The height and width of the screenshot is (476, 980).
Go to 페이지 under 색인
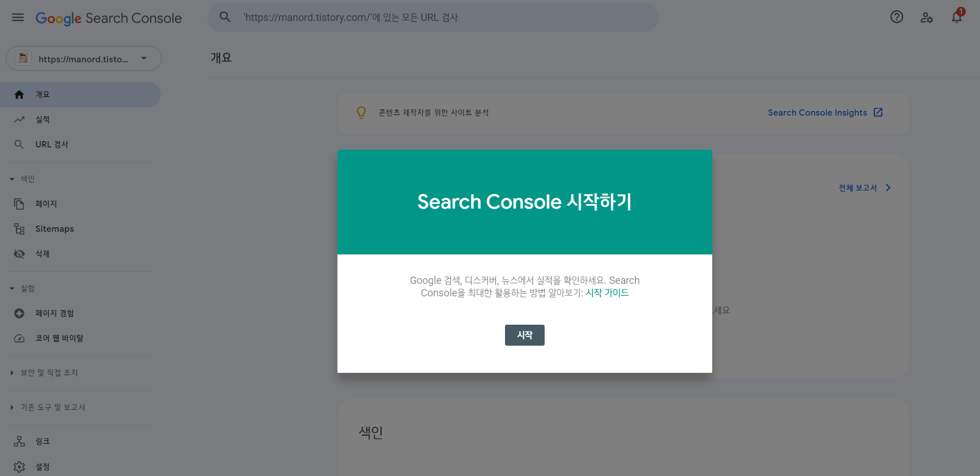click(80, 204)
